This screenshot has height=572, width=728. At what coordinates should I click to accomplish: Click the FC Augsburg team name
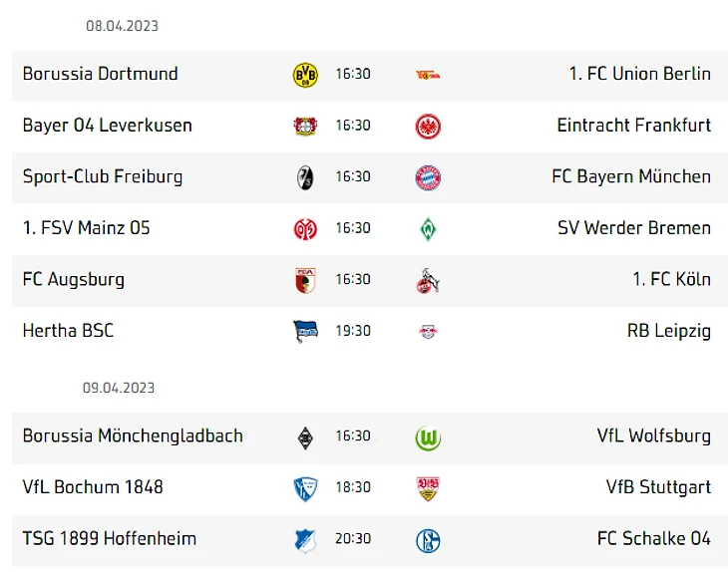(x=74, y=279)
